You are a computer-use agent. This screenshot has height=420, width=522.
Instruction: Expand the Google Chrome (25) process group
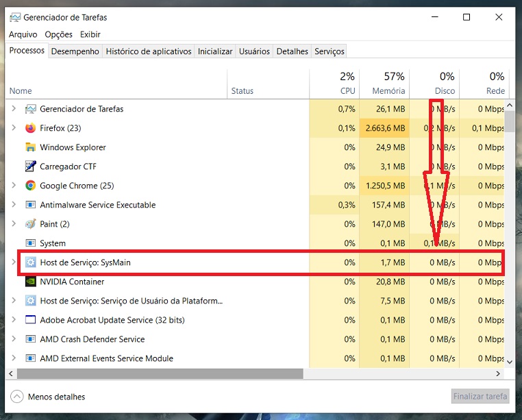(x=14, y=185)
